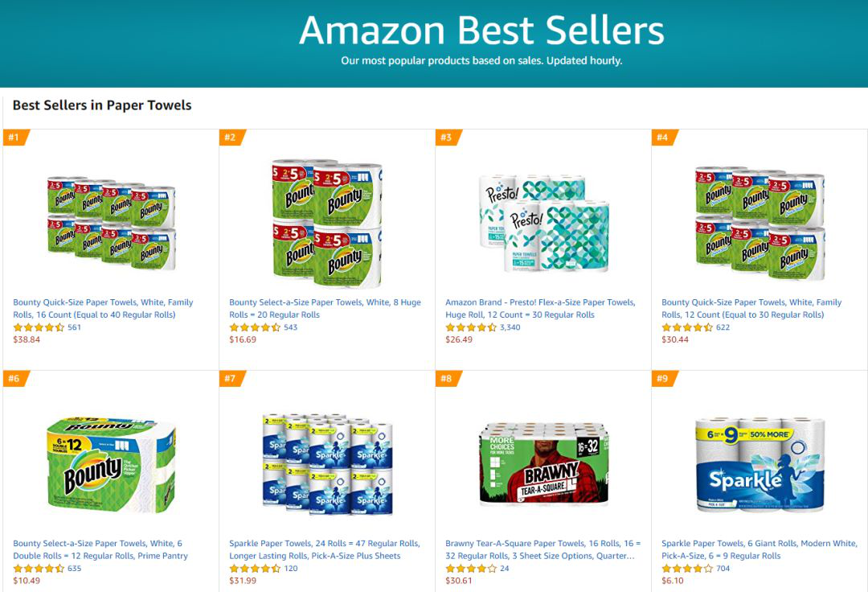Open Brawny Tear-A-Square Paper Towels title link
This screenshot has height=592, width=868.
540,549
